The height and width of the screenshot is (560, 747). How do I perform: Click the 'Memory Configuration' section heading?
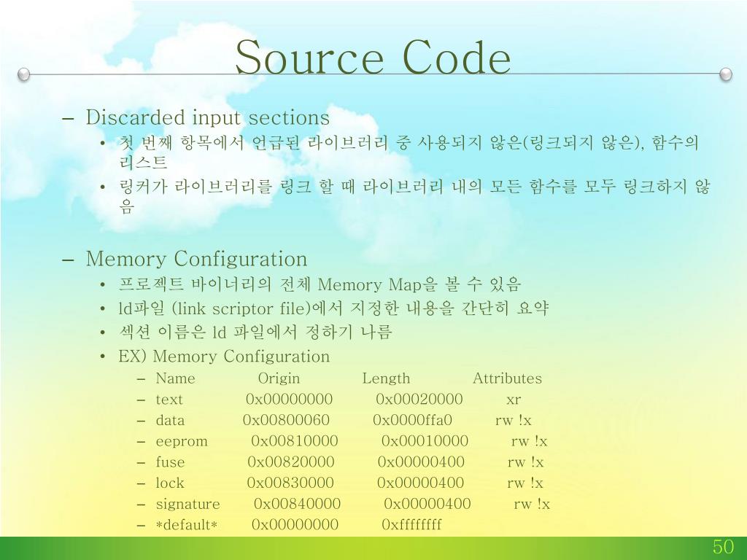click(x=196, y=259)
